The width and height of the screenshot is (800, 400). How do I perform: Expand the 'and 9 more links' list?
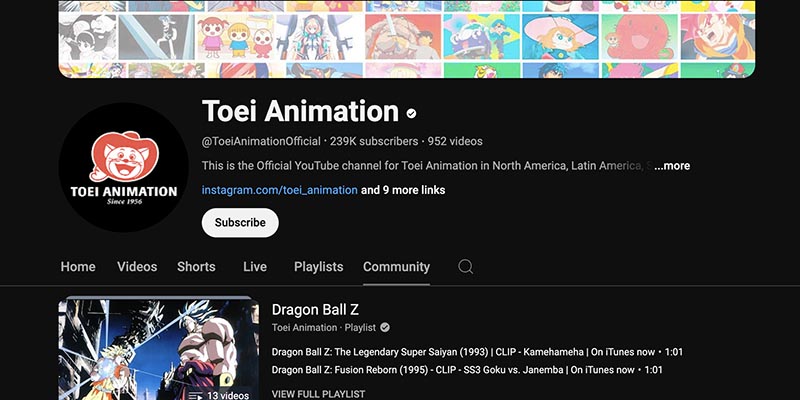(403, 190)
